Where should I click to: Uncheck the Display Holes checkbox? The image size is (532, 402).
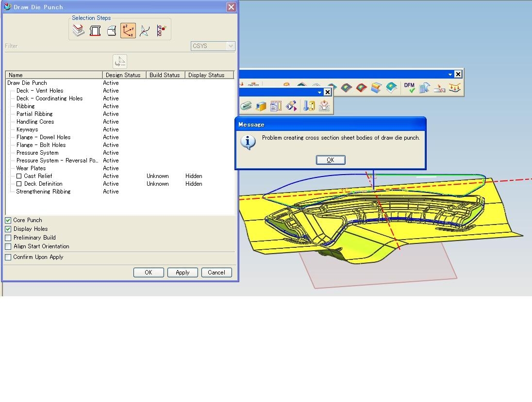pos(8,229)
